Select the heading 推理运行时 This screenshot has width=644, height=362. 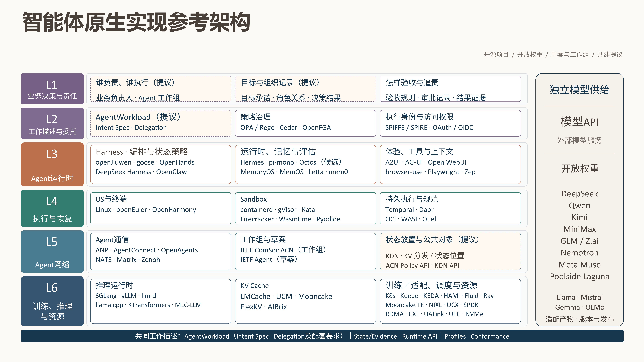[114, 285]
